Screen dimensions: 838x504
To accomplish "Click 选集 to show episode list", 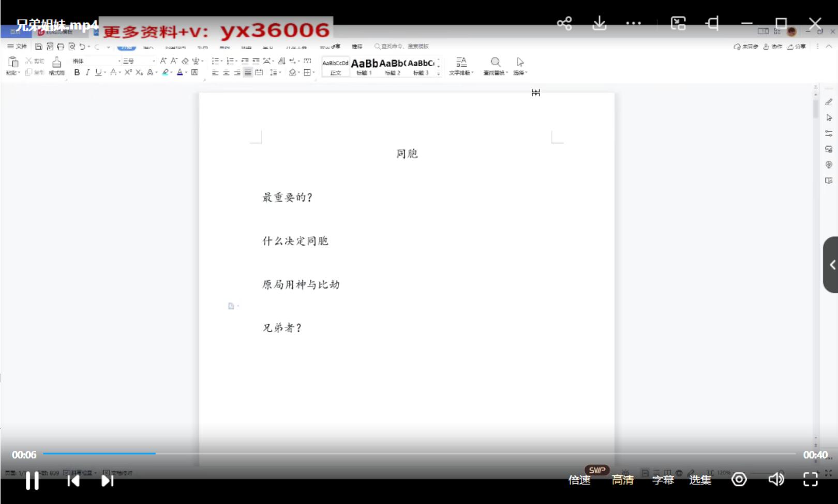I will 701,480.
